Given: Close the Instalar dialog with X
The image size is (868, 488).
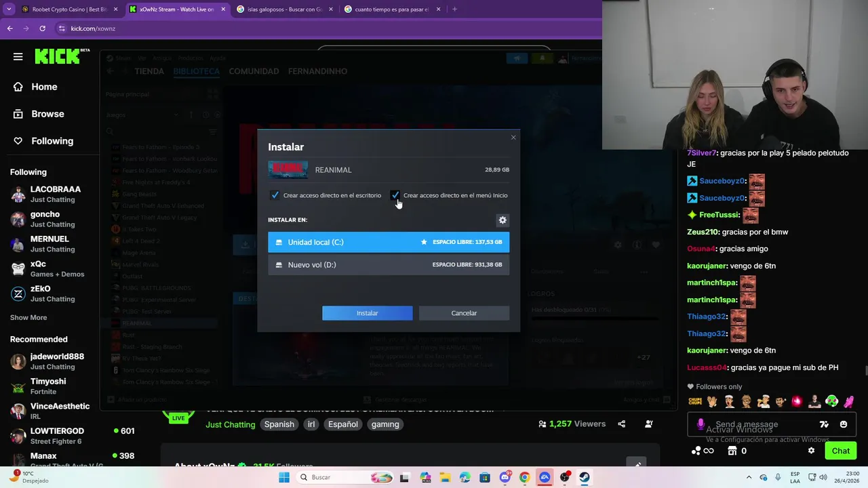Looking at the screenshot, I should click(x=513, y=138).
